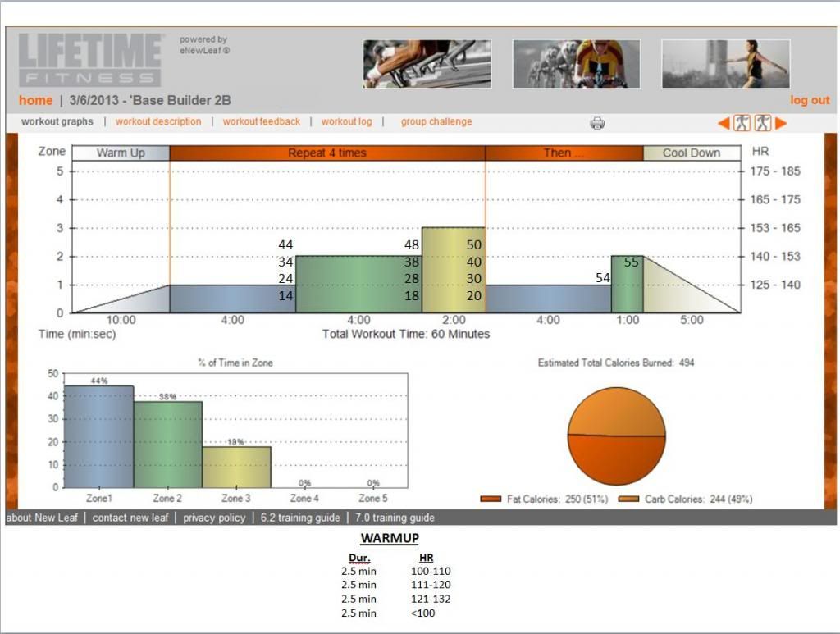Click the '5:00' cool down time label
Screen dimensions: 840x634
[692, 320]
